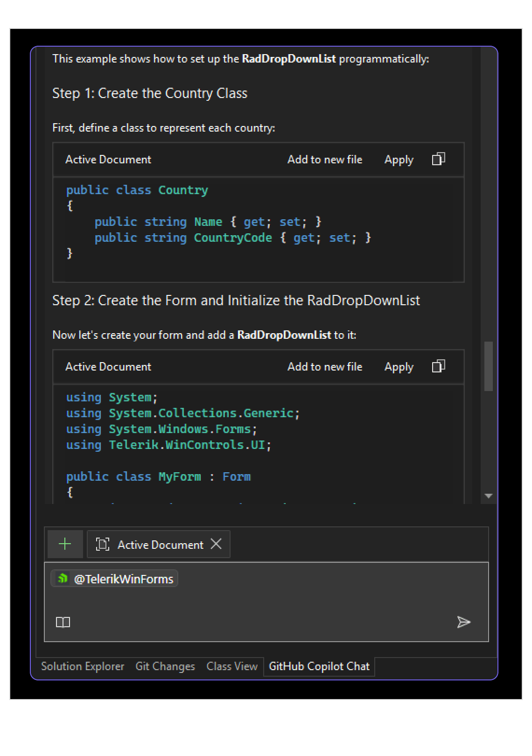532x756 pixels.
Task: Click the 'Now let's create your form' sentence
Action: [204, 335]
